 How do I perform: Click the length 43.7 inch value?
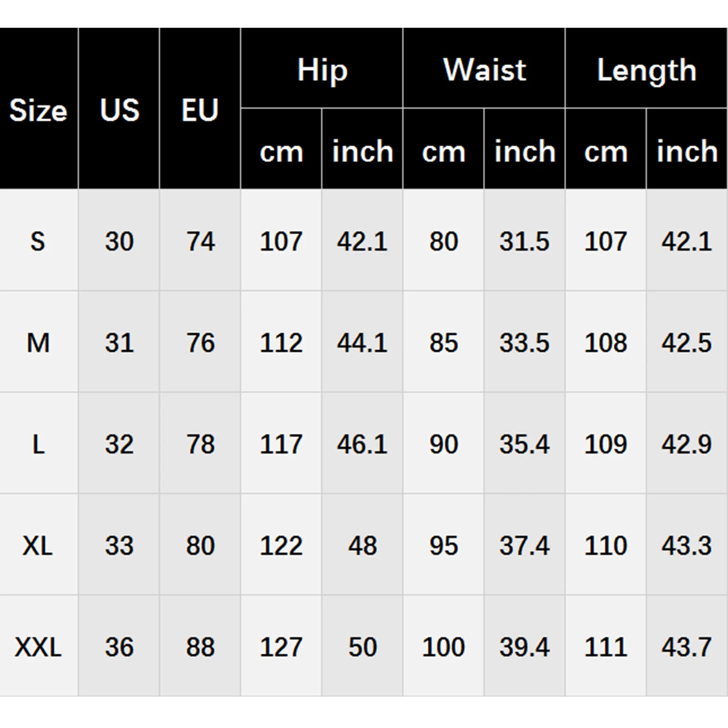pos(687,647)
